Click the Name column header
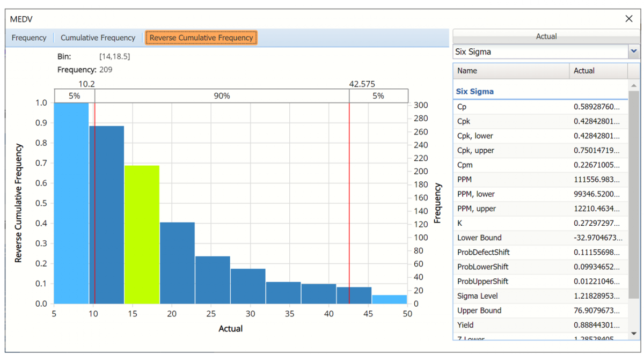 pos(511,71)
